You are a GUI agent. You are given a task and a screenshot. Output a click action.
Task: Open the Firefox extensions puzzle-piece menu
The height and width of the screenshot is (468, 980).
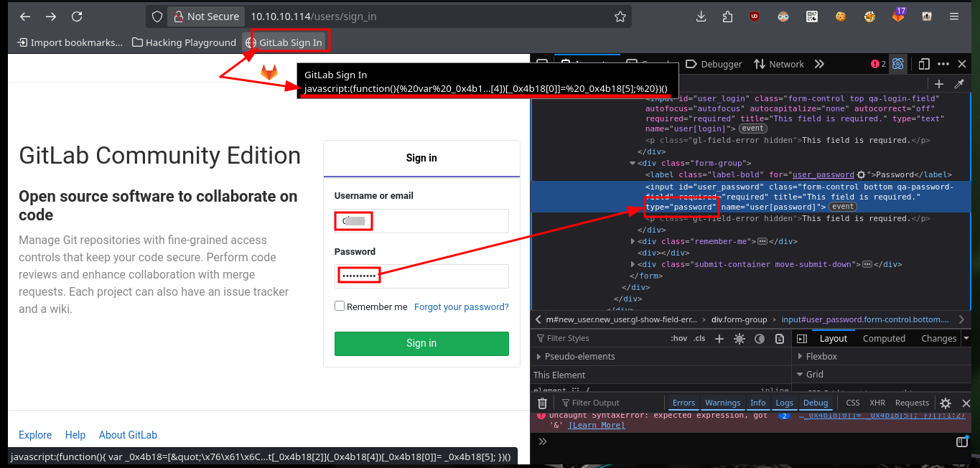pos(728,17)
